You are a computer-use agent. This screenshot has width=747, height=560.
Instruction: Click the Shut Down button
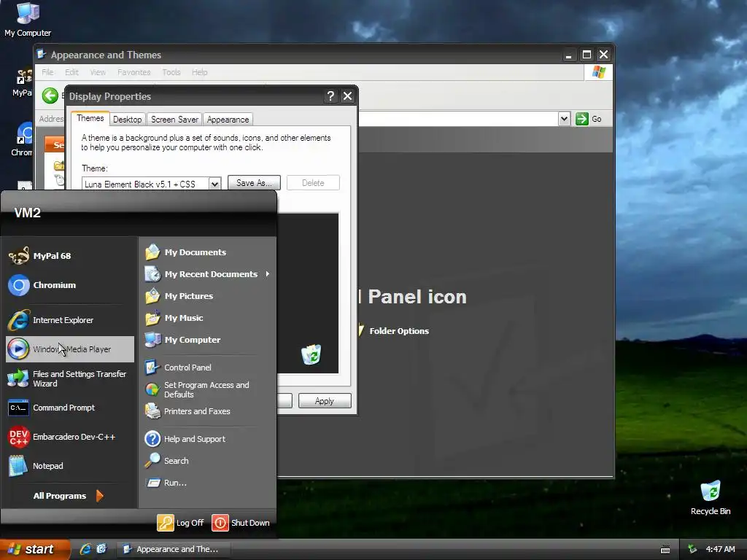(x=241, y=522)
